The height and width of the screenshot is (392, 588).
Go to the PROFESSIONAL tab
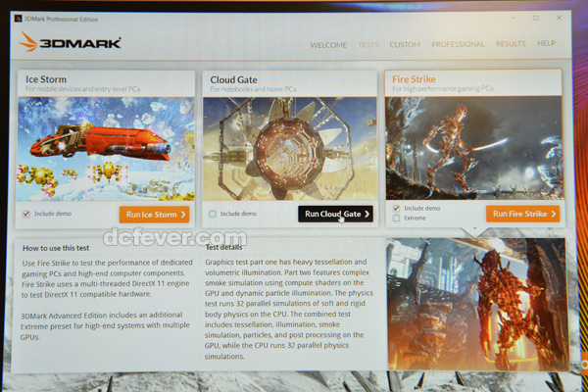tap(458, 44)
